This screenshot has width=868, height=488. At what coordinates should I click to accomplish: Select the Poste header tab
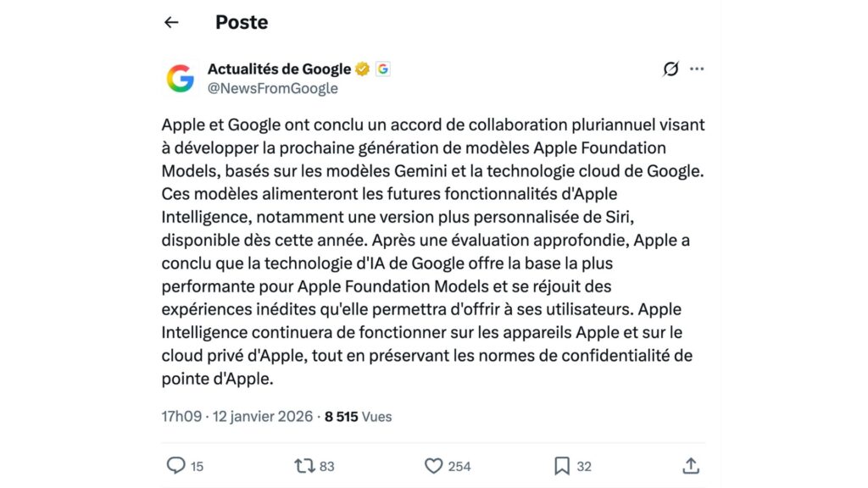click(242, 22)
